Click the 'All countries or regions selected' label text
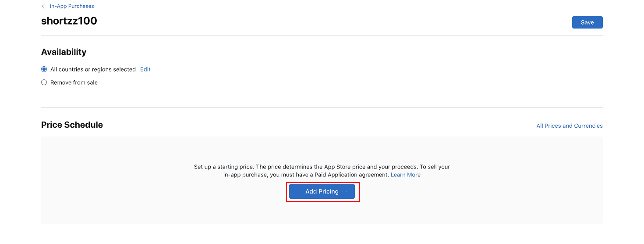644x244 pixels. click(93, 69)
